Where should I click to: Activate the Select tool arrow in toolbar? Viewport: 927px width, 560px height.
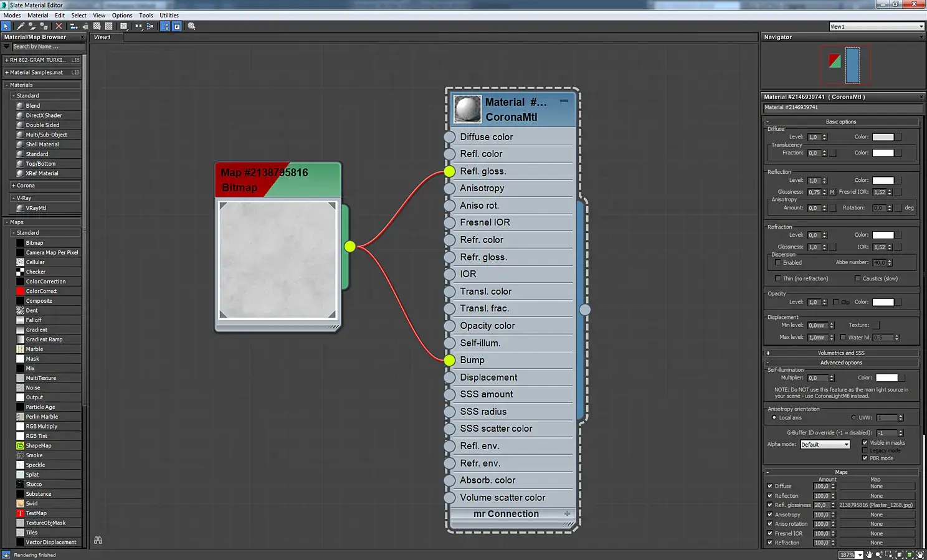6,26
